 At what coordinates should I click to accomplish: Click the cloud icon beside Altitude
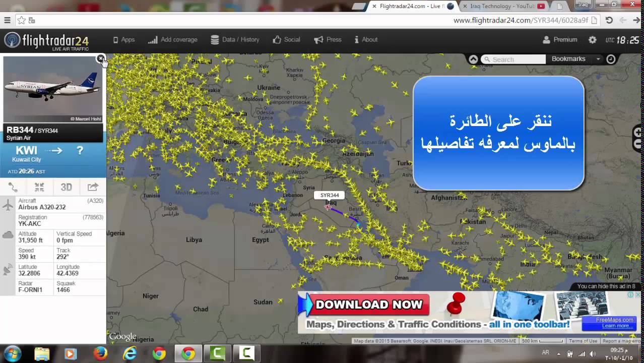click(x=8, y=234)
